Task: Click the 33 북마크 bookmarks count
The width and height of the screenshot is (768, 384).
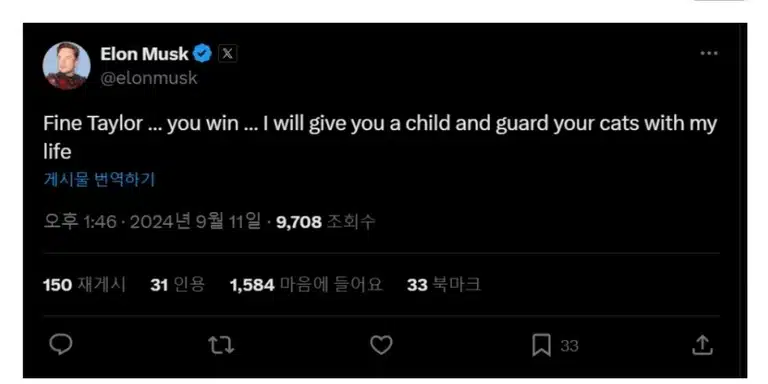Action: tap(444, 285)
